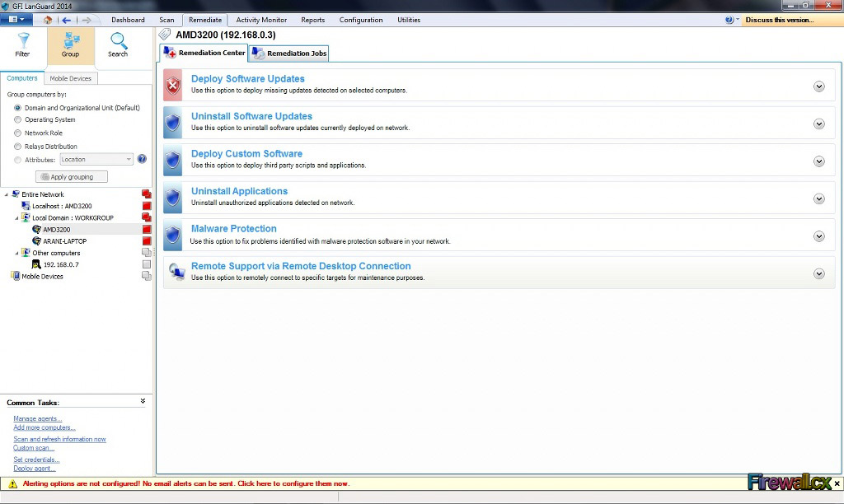This screenshot has height=504, width=844.
Task: Collapse the Common Tasks panel
Action: click(143, 401)
